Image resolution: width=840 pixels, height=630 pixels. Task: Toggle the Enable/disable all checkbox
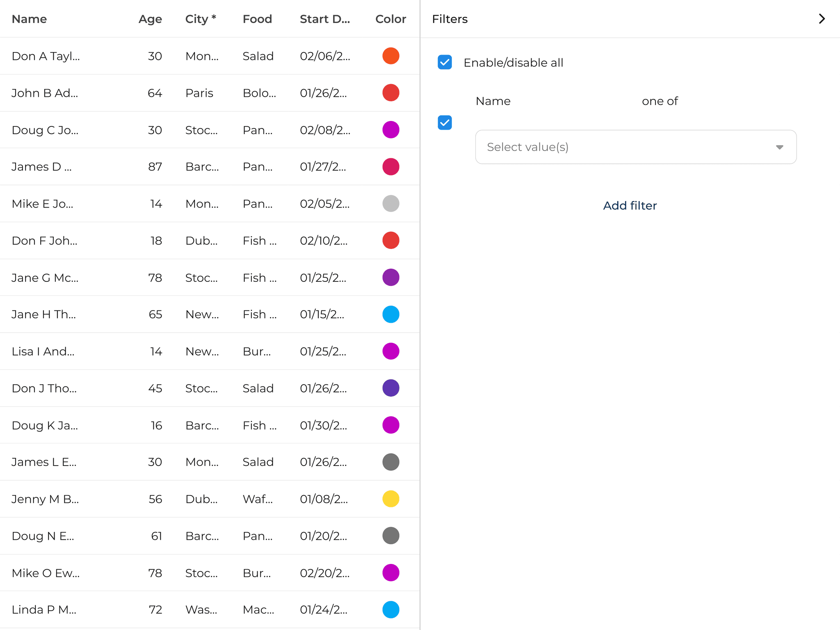click(x=445, y=62)
